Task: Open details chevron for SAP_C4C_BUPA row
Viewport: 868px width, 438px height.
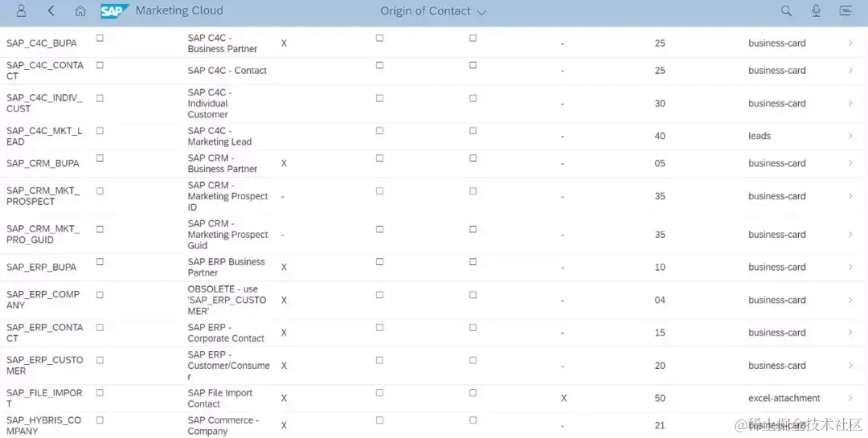Action: coord(850,43)
